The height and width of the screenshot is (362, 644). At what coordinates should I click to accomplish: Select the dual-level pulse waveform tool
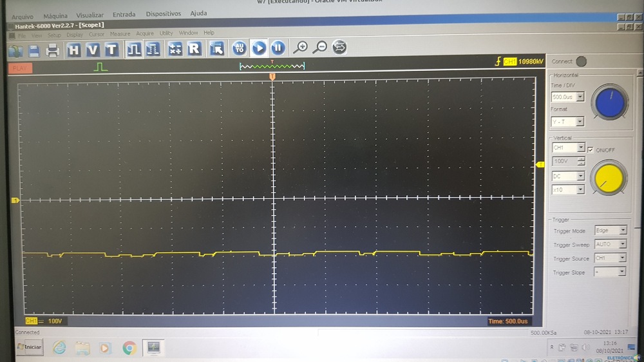(x=153, y=50)
